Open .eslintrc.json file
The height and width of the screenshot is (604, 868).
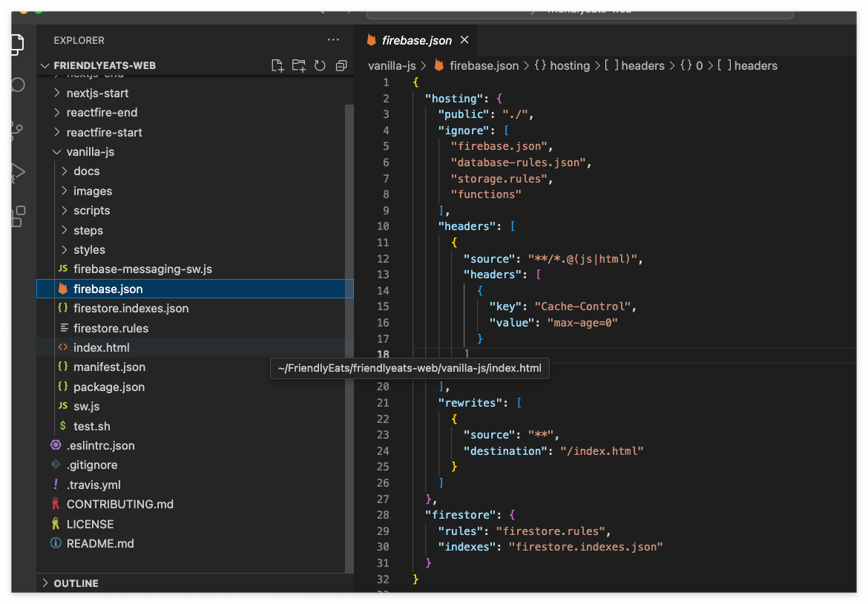(x=195, y=446)
